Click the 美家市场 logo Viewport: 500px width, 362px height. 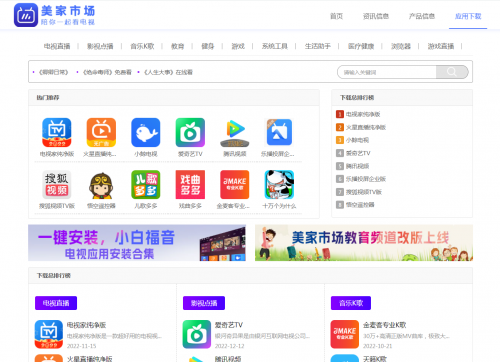(54, 15)
